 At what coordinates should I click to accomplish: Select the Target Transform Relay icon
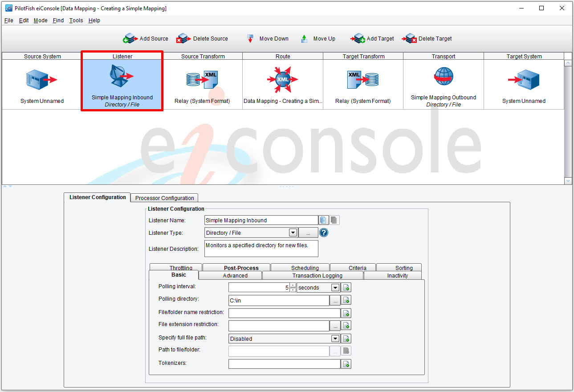point(363,80)
